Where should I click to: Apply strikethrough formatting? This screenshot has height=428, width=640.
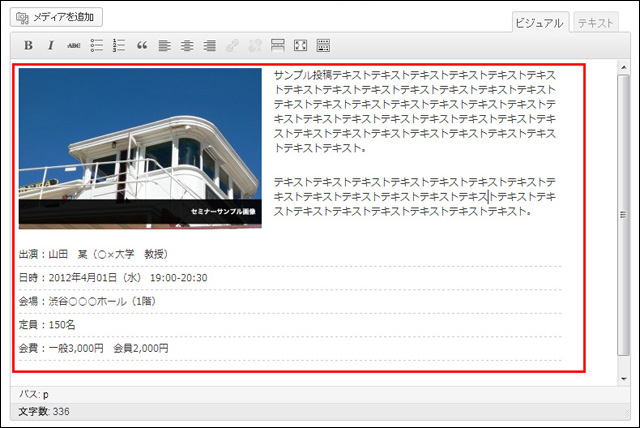74,46
